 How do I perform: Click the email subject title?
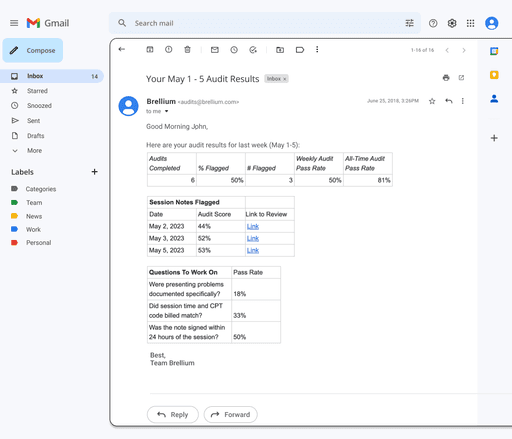tap(202, 79)
